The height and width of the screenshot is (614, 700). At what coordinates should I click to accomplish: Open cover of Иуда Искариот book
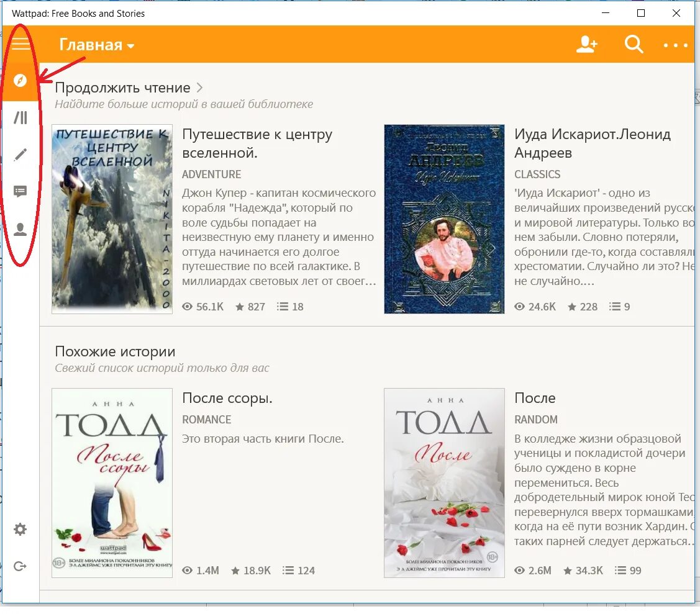(x=444, y=219)
